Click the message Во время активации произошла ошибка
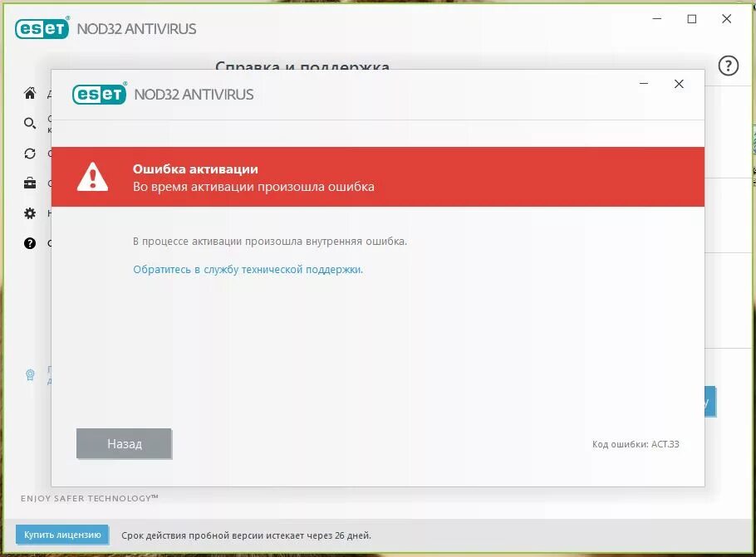The height and width of the screenshot is (557, 756). pos(253,187)
